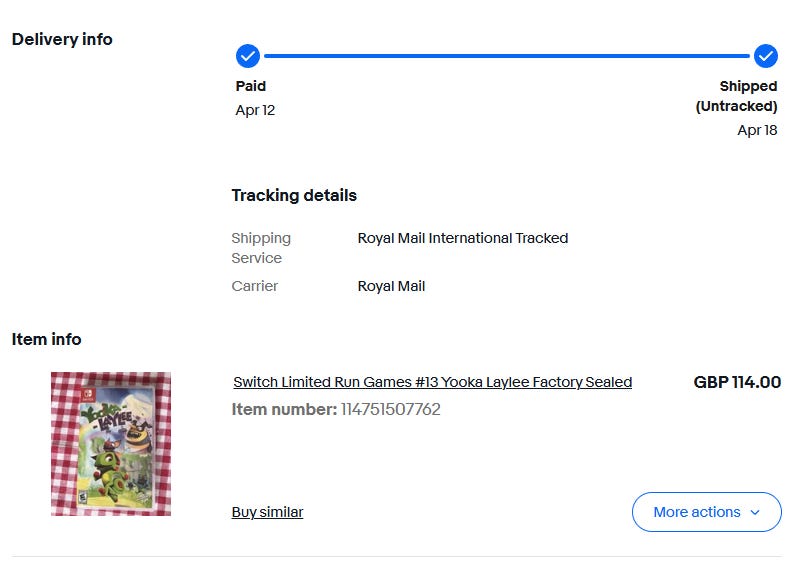Click the Apr 18 shipped date
Screen dimensions: 800x576
(757, 130)
